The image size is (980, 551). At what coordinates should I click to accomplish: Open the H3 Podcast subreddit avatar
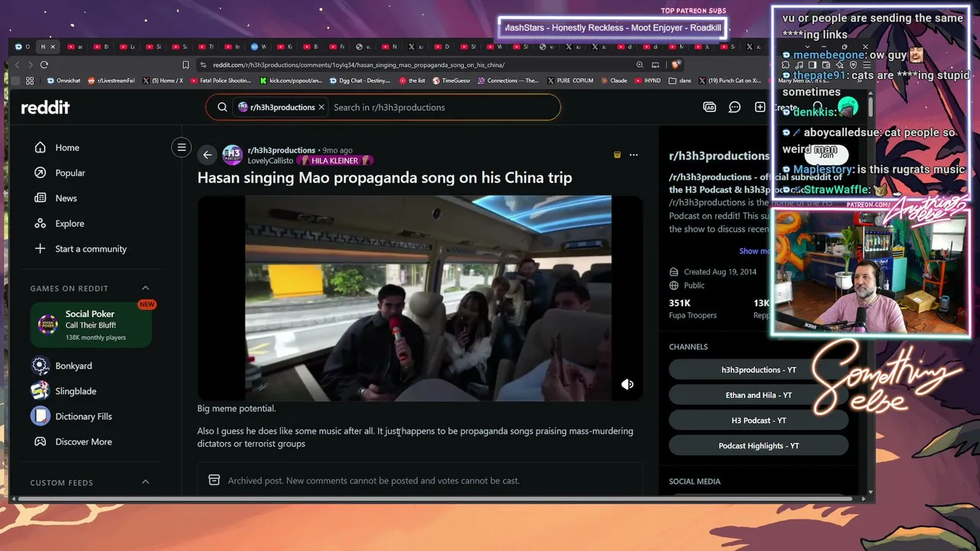[x=233, y=155]
